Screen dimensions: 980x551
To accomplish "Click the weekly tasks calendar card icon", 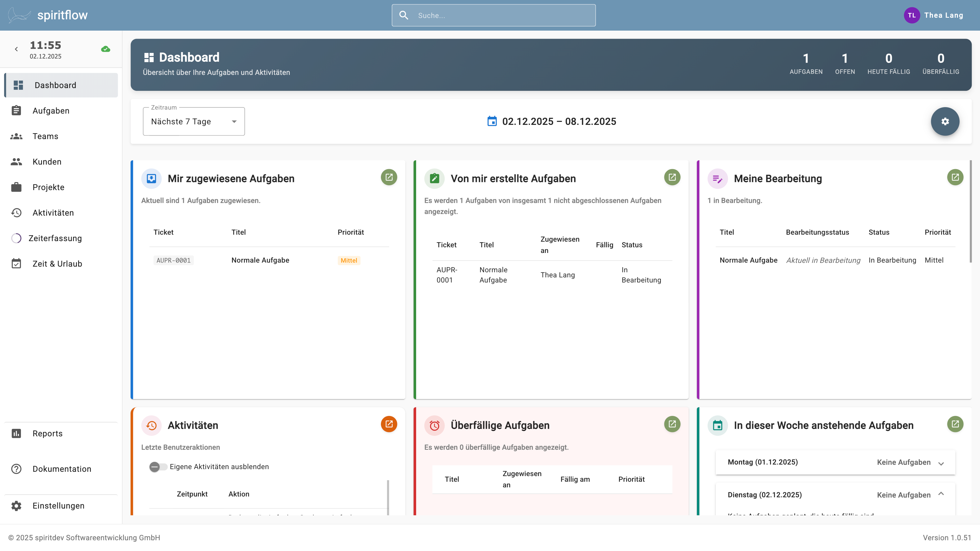I will point(718,426).
